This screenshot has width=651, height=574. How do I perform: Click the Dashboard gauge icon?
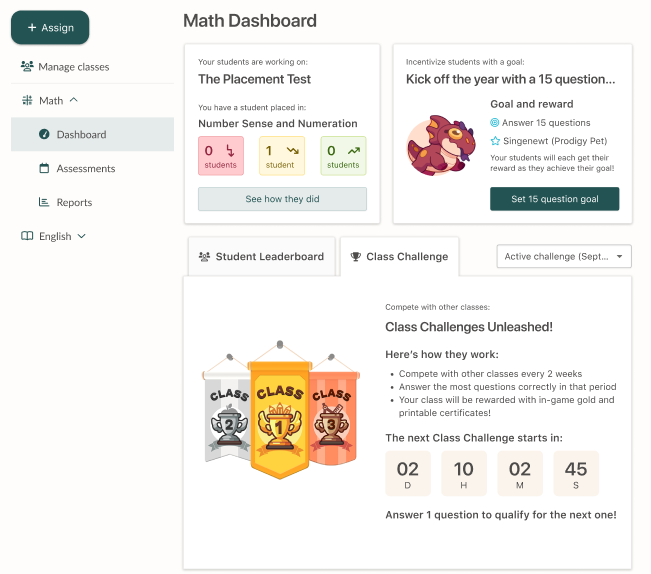[x=44, y=134]
